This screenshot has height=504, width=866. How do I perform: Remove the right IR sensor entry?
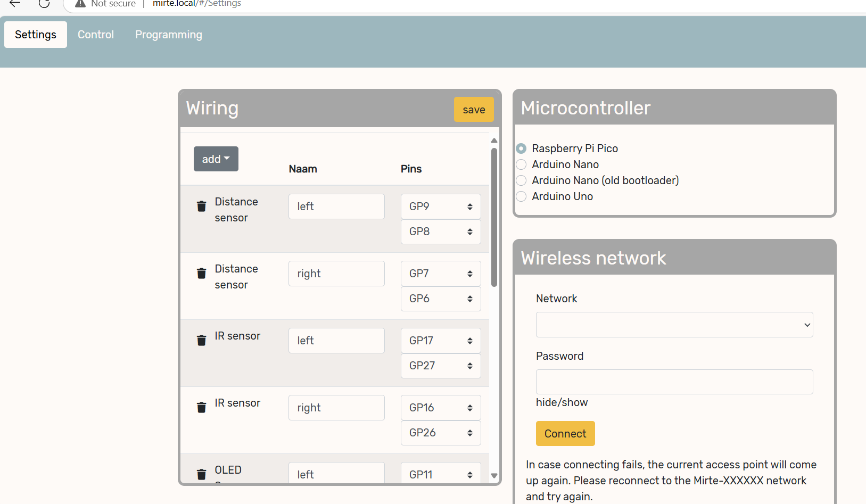[x=201, y=408]
